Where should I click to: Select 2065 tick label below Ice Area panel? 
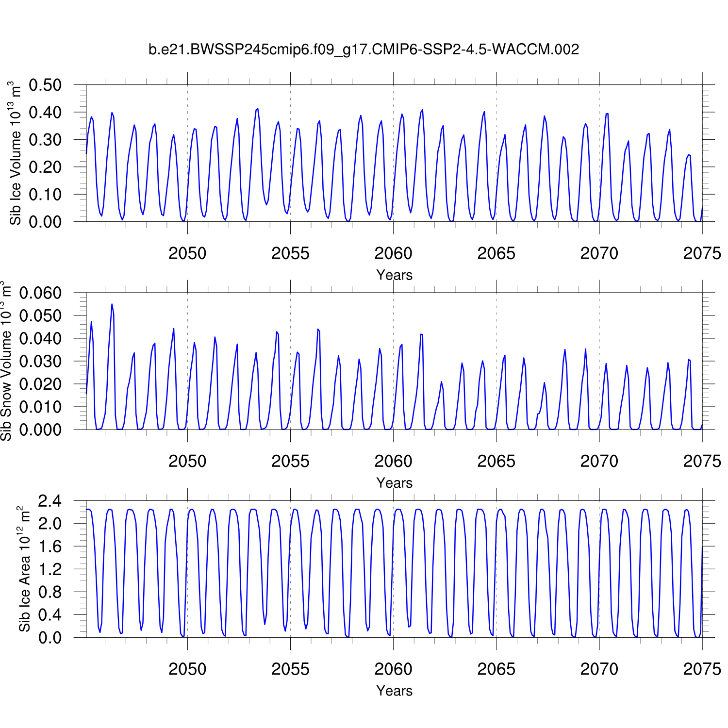point(496,669)
